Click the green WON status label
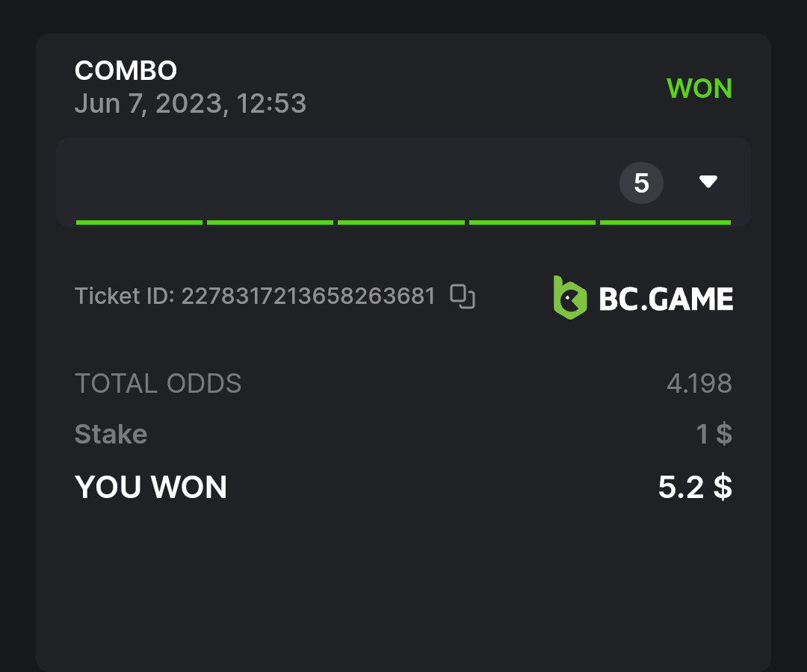807x672 pixels. click(699, 89)
